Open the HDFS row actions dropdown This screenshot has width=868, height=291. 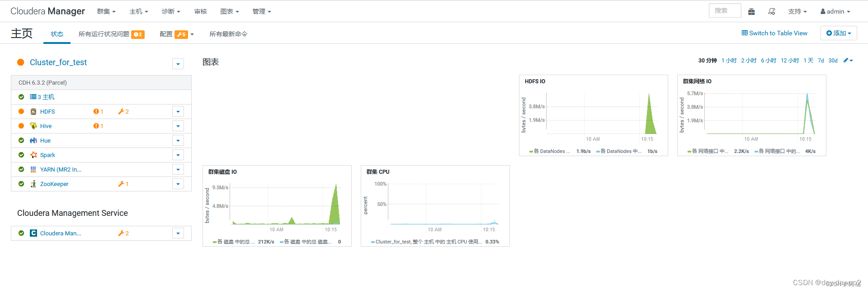(178, 111)
